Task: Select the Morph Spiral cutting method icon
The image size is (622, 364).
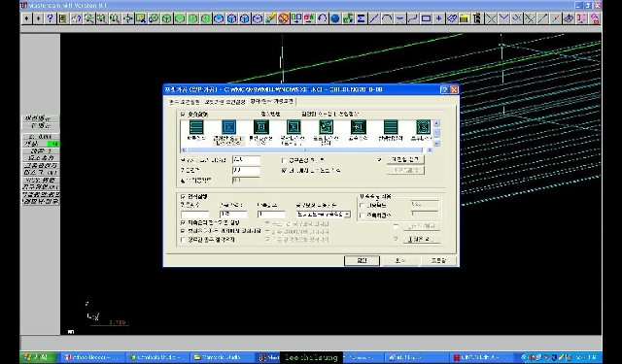Action: coord(327,127)
